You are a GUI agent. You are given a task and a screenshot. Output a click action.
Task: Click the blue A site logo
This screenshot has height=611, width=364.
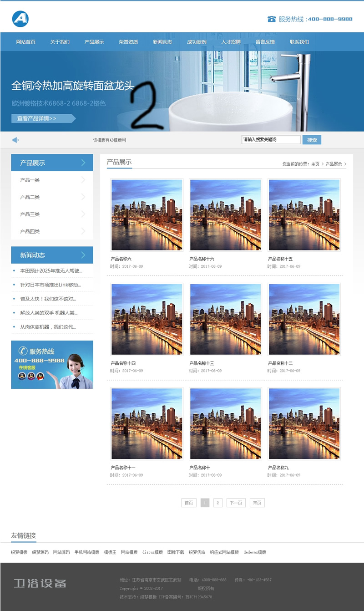click(20, 19)
